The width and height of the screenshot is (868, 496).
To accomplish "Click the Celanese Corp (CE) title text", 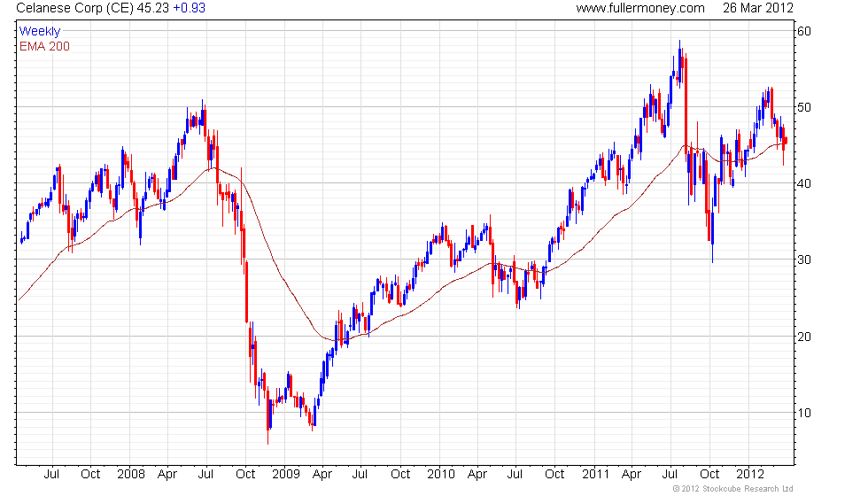I will [74, 8].
